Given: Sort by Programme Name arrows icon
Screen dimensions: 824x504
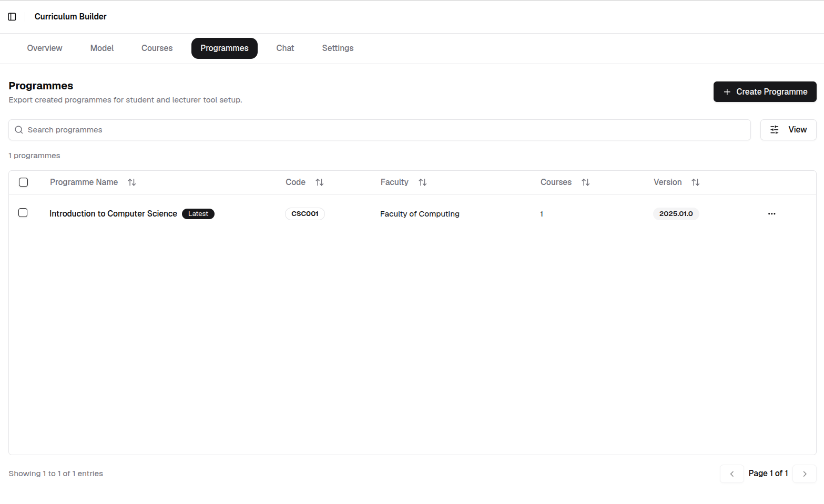Looking at the screenshot, I should [x=132, y=182].
